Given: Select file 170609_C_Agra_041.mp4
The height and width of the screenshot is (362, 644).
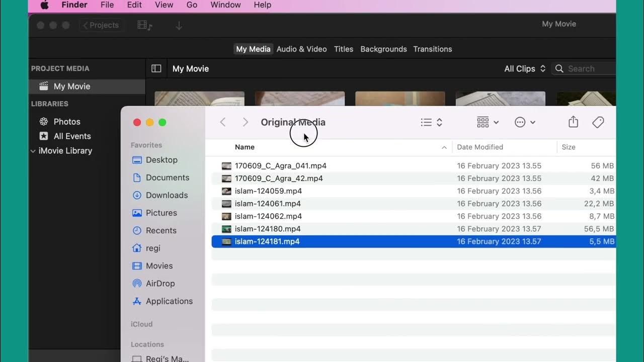Looking at the screenshot, I should [414, 165].
